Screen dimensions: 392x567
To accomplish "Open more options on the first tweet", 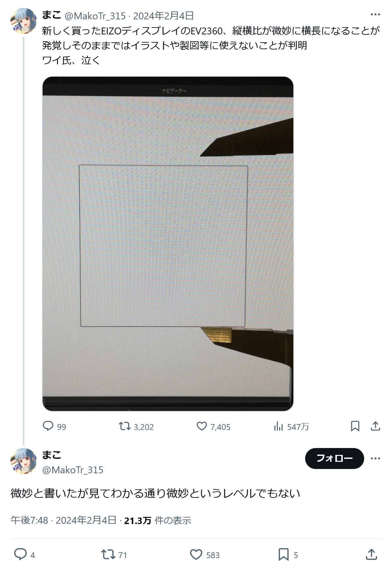I will click(x=375, y=15).
